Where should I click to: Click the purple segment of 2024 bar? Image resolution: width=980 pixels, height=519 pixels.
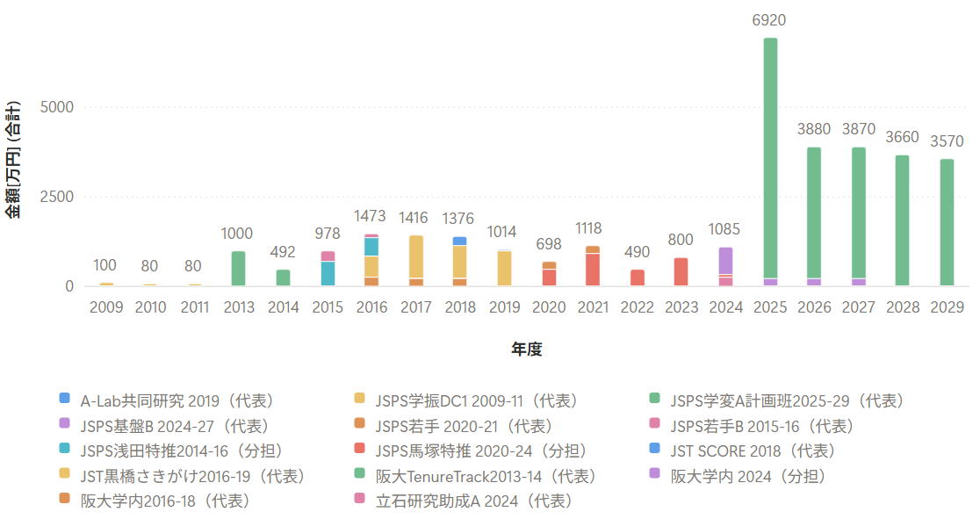point(725,261)
